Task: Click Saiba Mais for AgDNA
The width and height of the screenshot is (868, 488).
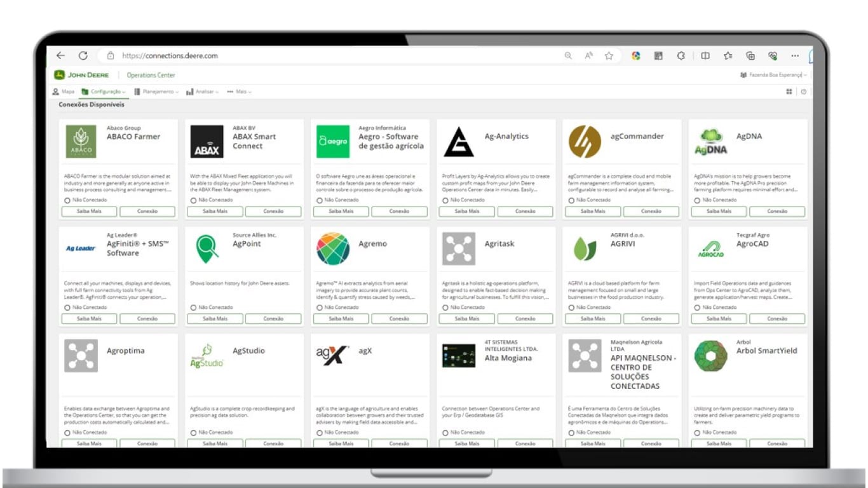Action: [x=718, y=211]
